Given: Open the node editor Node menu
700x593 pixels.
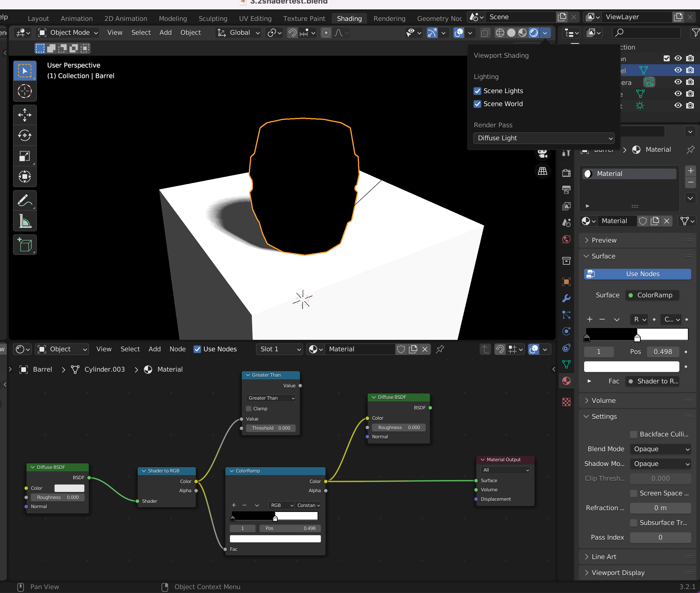Looking at the screenshot, I should (178, 349).
